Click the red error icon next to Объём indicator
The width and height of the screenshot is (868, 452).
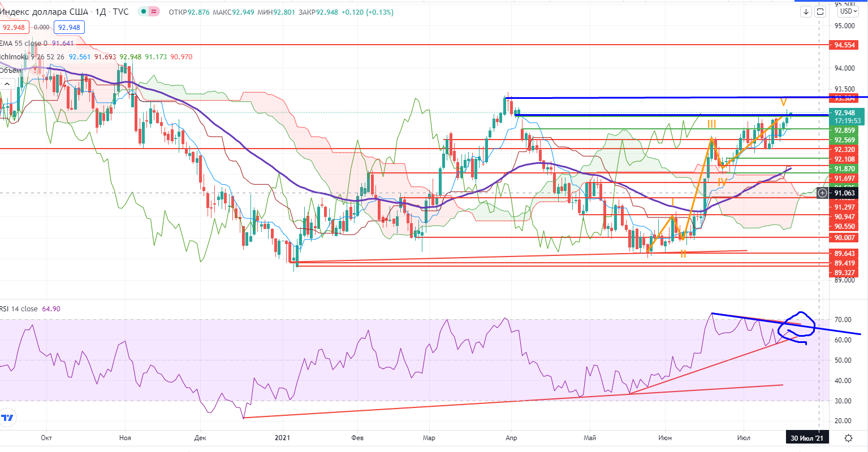tap(35, 71)
